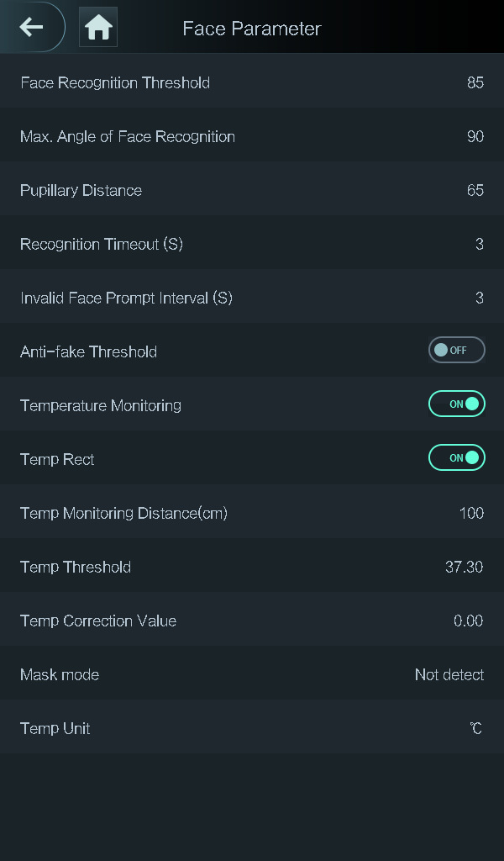
Task: Click the Face Parameter title
Action: 251,29
